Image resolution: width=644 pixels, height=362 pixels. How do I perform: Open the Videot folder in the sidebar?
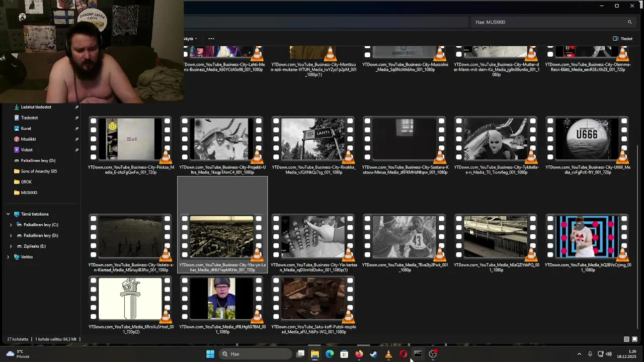pos(27,150)
